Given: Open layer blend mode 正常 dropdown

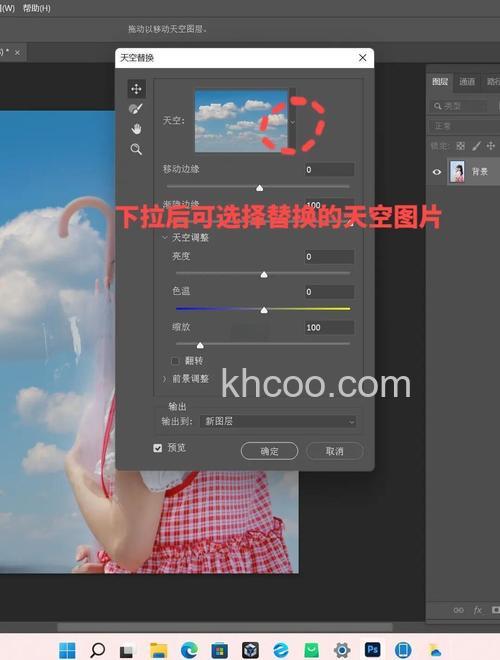Looking at the screenshot, I should [x=465, y=126].
